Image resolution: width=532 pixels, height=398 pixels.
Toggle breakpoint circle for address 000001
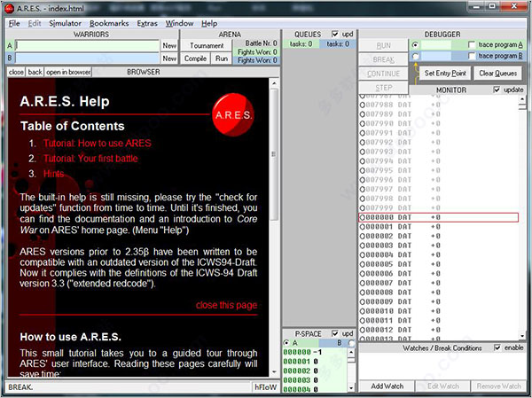pos(362,227)
